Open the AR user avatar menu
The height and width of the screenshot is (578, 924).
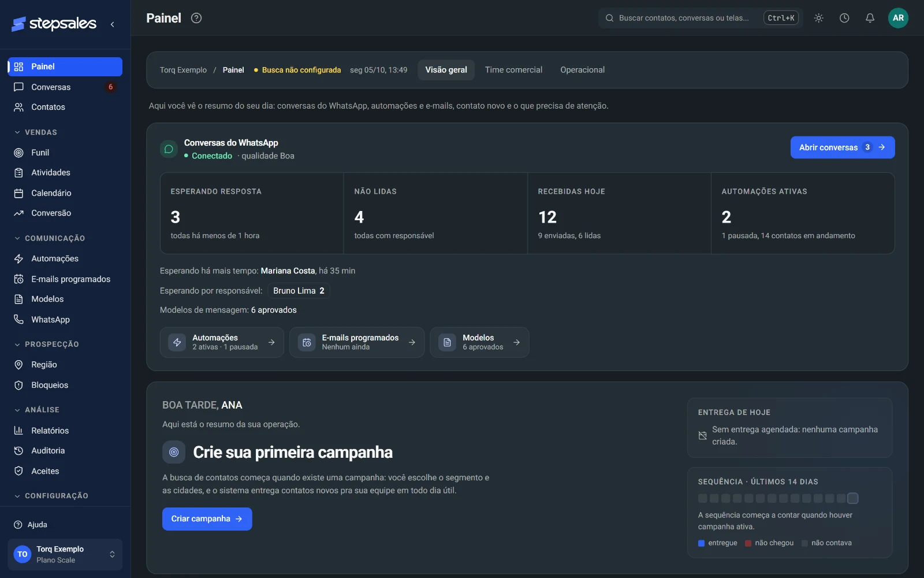tap(898, 18)
